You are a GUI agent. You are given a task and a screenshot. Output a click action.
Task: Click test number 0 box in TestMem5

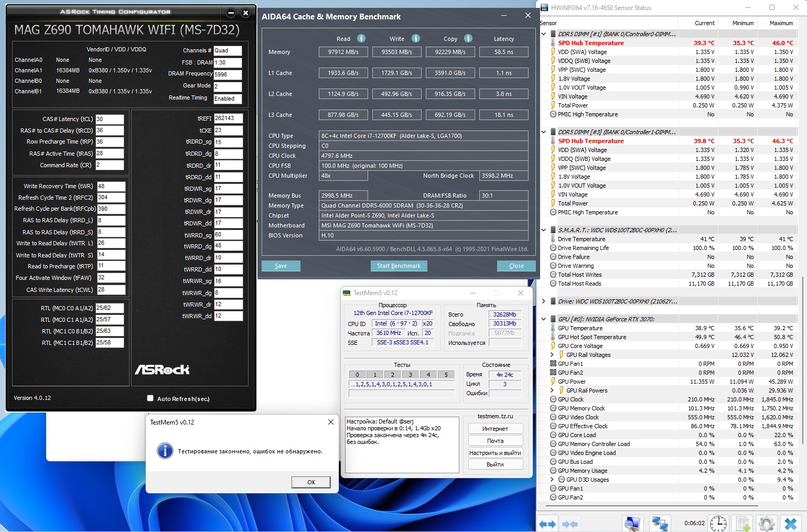pos(358,375)
